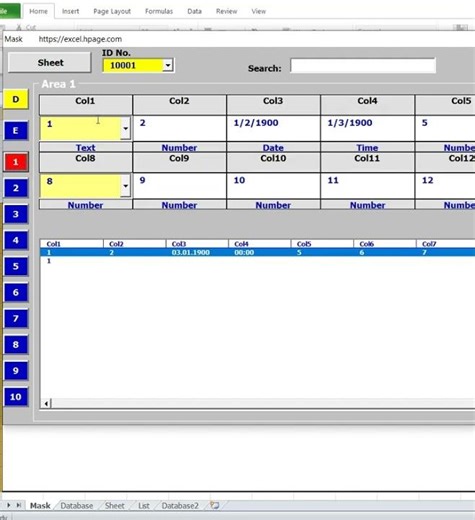Switch to area button 3
Viewport: 475px width, 520px height.
pyautogui.click(x=16, y=214)
